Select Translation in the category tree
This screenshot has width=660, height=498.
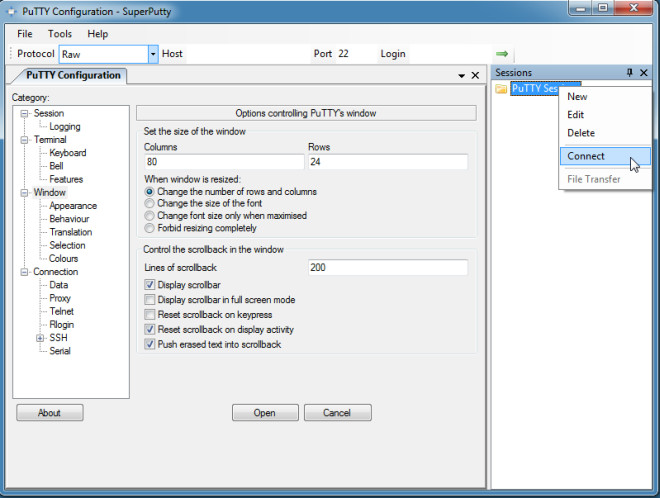(70, 232)
